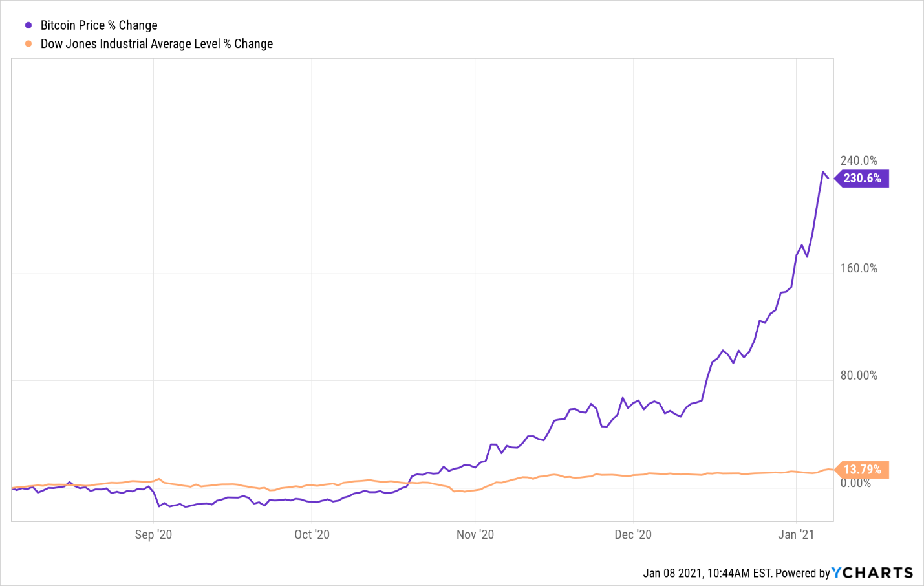Open the YCharts logo link

tap(872, 572)
